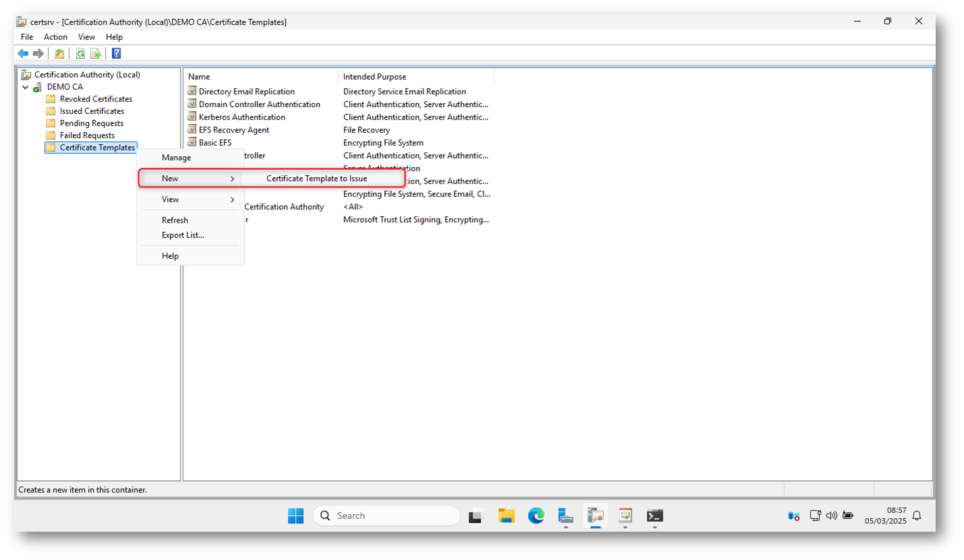Image resolution: width=964 pixels, height=560 pixels.
Task: Open the notifications bell icon
Action: click(917, 516)
